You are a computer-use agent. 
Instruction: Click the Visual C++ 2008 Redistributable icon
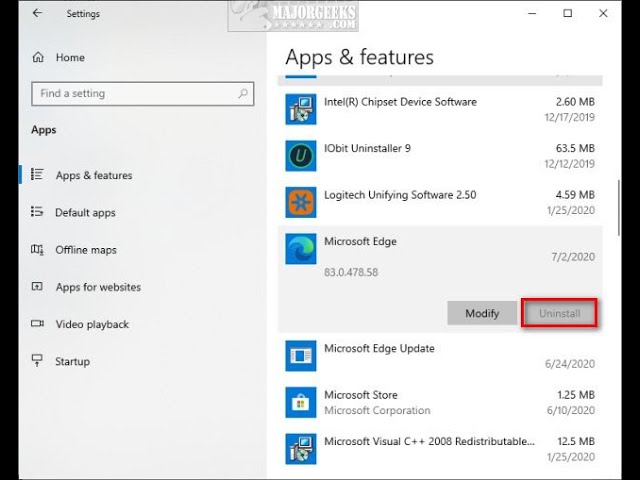tap(301, 449)
